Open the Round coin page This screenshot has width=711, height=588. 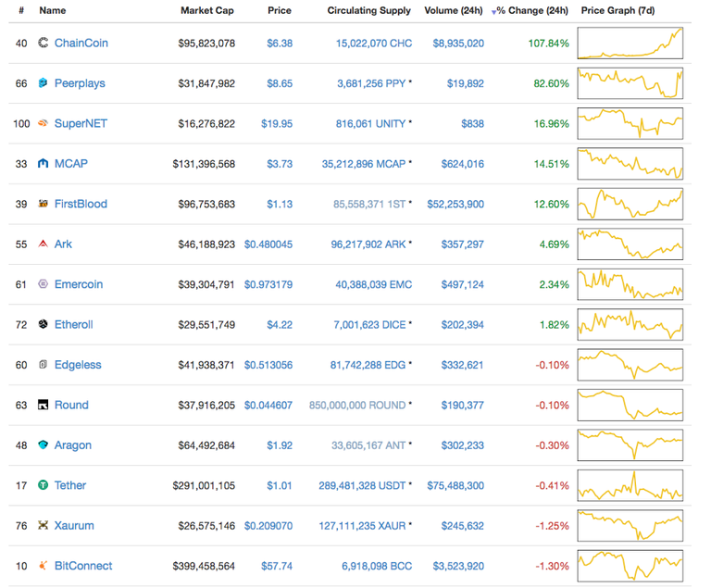71,405
